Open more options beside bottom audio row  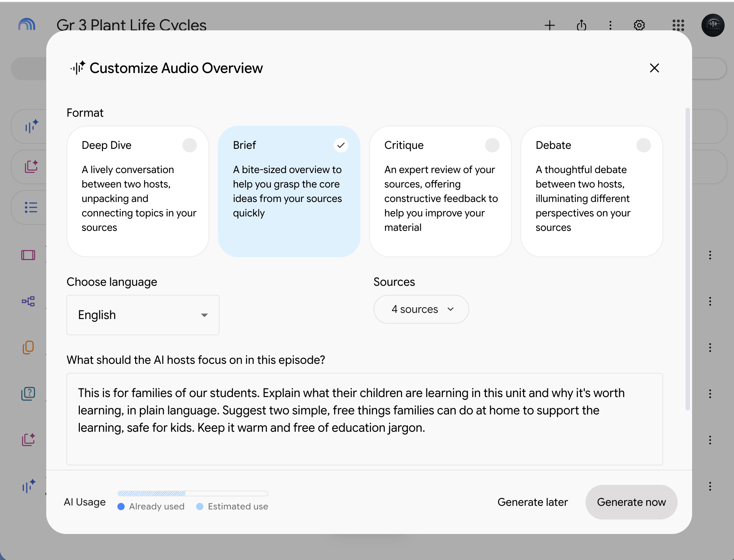point(710,486)
